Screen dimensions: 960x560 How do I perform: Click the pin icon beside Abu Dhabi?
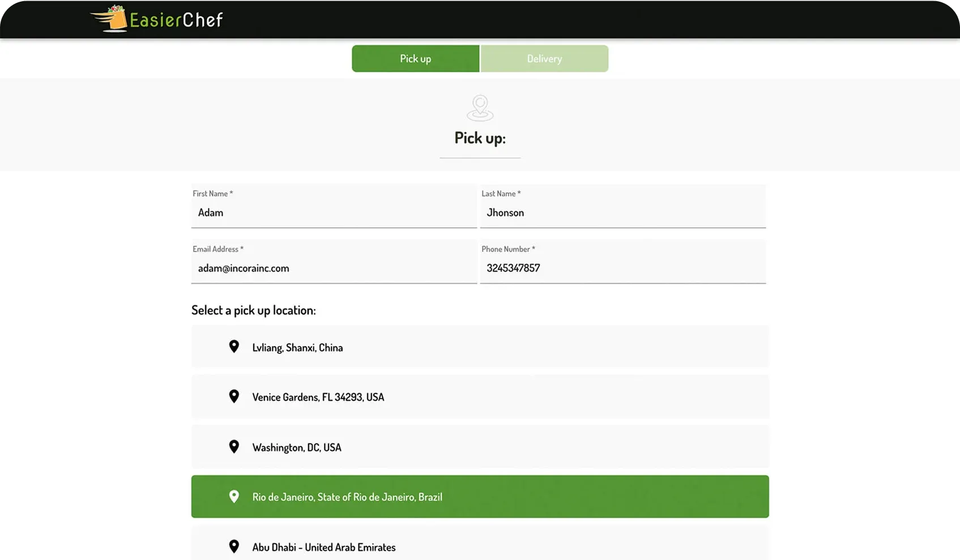click(x=234, y=546)
